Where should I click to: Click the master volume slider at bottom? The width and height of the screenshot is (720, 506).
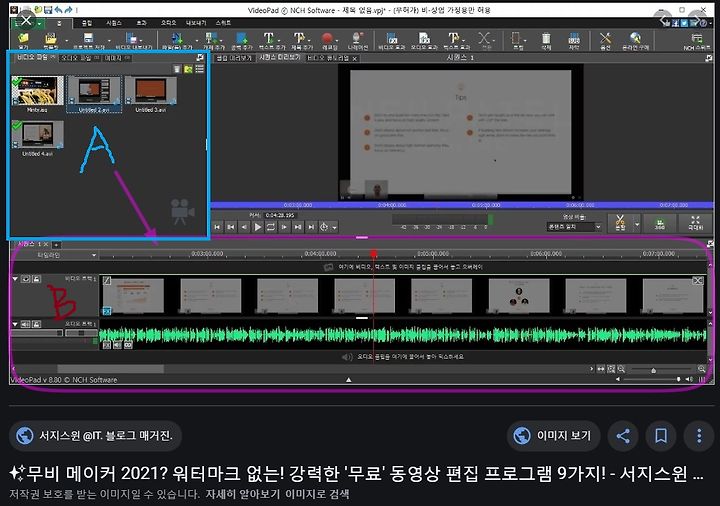pos(651,379)
